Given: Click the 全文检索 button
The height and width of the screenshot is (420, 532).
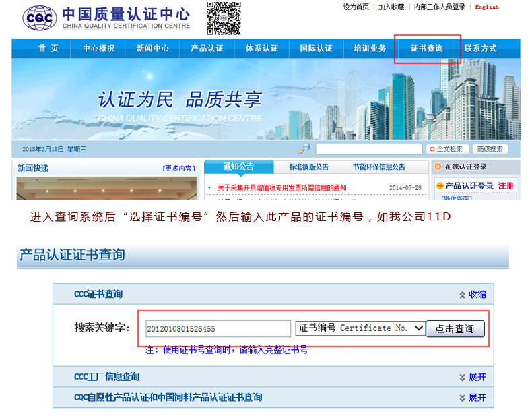Looking at the screenshot, I should click(x=446, y=149).
